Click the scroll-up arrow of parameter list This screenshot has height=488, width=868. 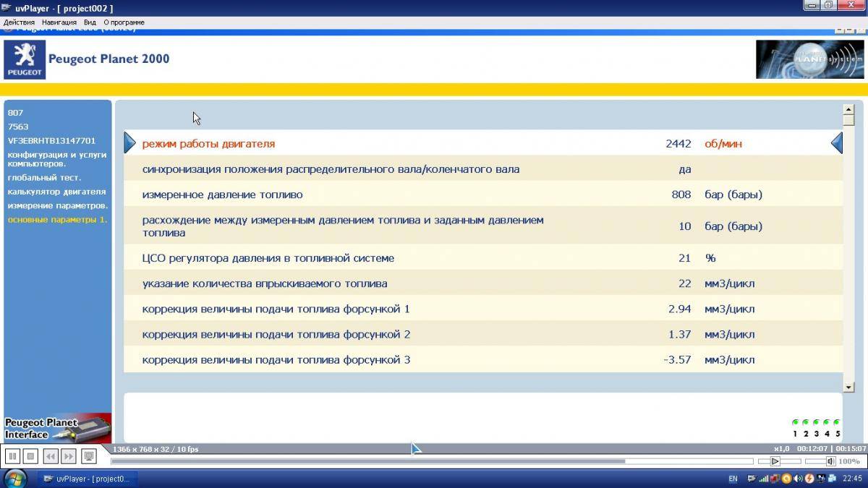click(x=848, y=110)
